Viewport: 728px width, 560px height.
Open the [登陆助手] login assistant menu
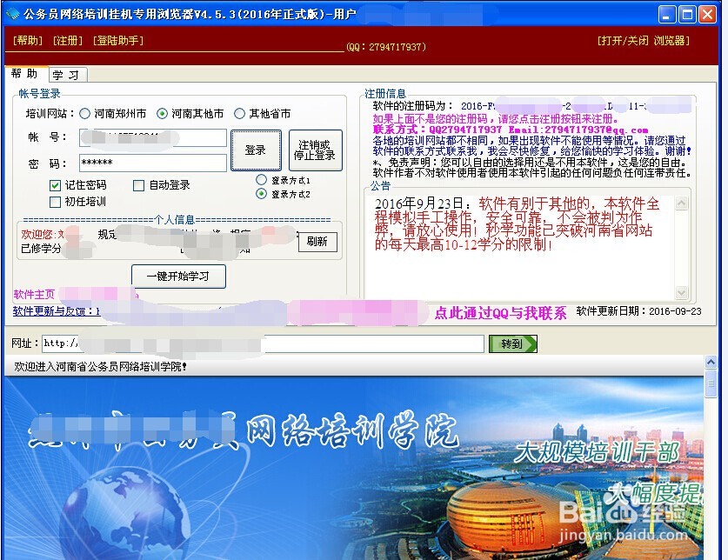118,40
